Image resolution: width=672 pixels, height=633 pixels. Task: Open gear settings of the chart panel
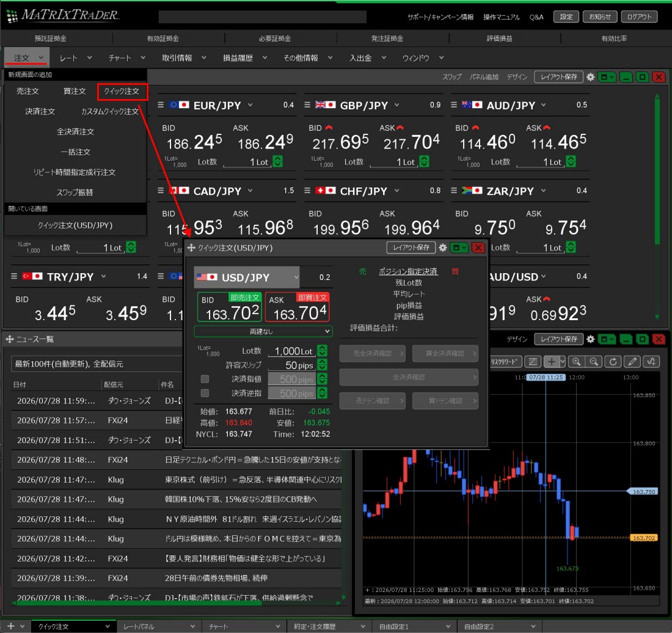pos(590,339)
